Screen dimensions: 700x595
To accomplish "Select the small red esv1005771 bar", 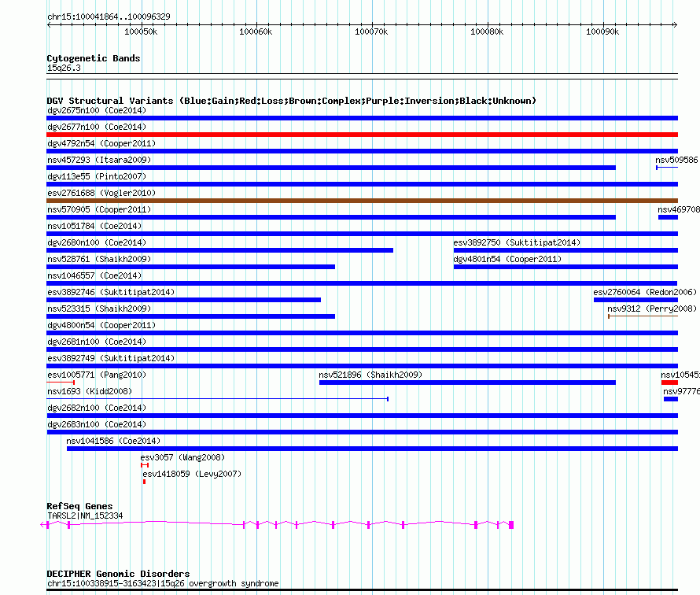I will coord(61,382).
